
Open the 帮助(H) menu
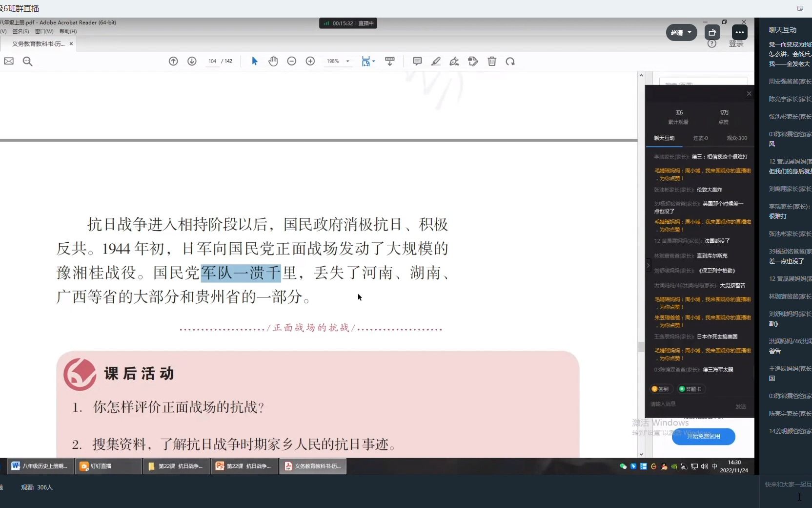pos(68,31)
